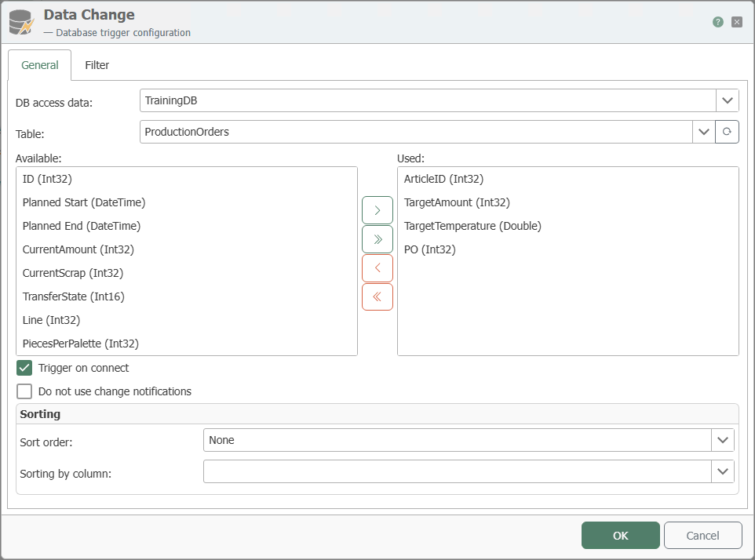
Task: Switch to the General tab
Action: [x=39, y=65]
